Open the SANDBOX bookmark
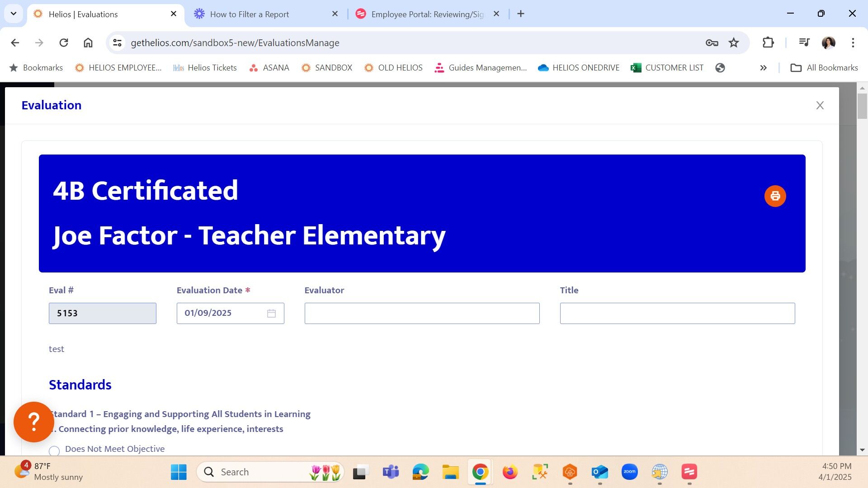Image resolution: width=868 pixels, height=488 pixels. [327, 68]
